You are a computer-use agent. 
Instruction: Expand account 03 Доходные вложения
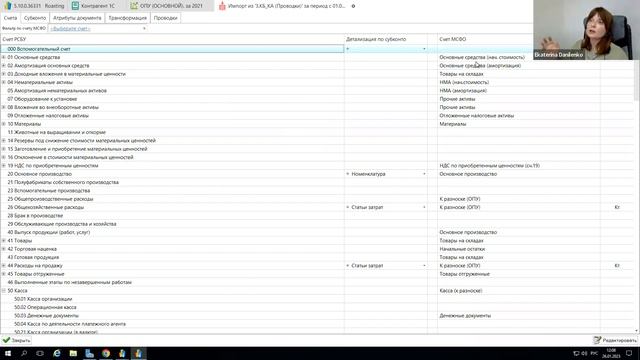tap(4, 74)
